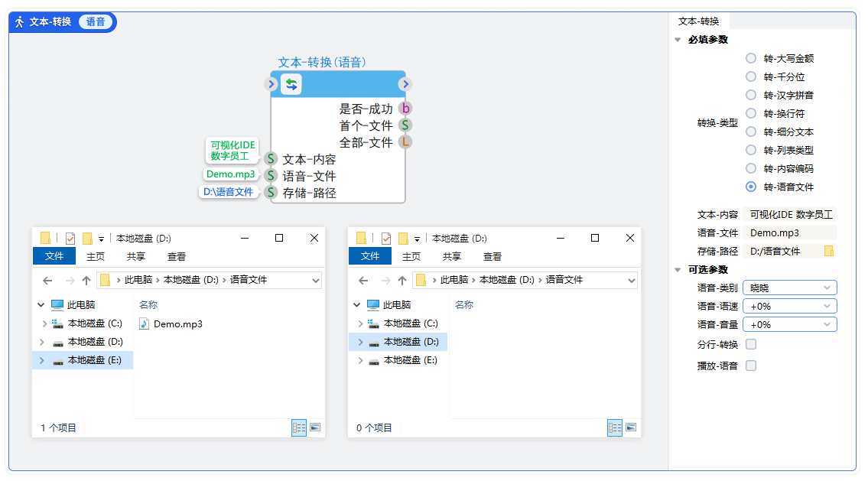Click 文件 button in right explorer
868x481 pixels.
370,256
